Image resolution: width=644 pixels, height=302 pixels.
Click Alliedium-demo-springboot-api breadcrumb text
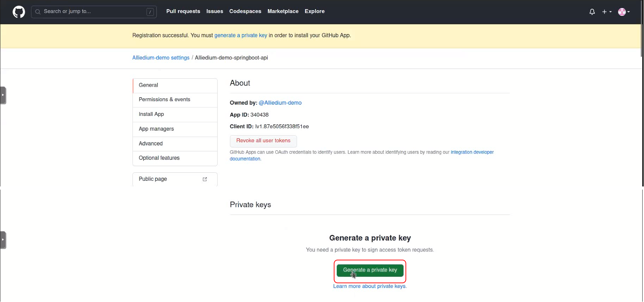pos(231,58)
